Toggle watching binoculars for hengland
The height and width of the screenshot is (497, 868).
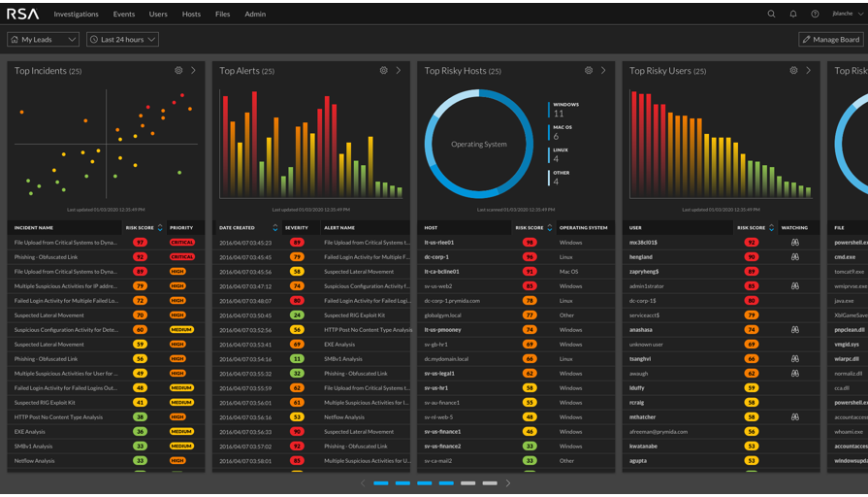click(x=795, y=257)
